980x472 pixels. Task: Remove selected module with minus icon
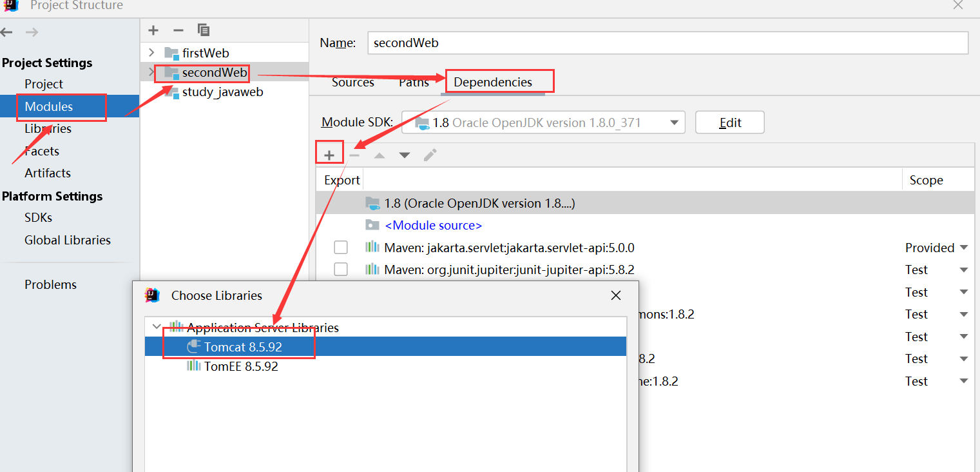[178, 30]
